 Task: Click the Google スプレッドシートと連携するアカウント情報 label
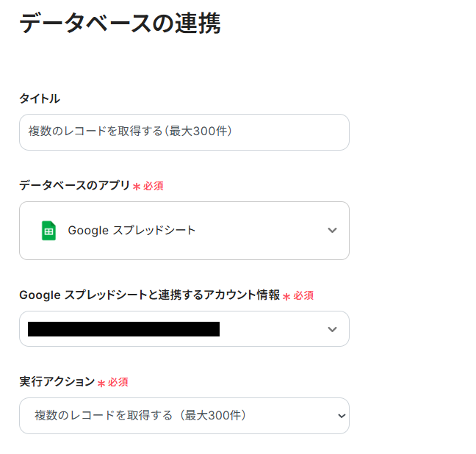pos(149,295)
